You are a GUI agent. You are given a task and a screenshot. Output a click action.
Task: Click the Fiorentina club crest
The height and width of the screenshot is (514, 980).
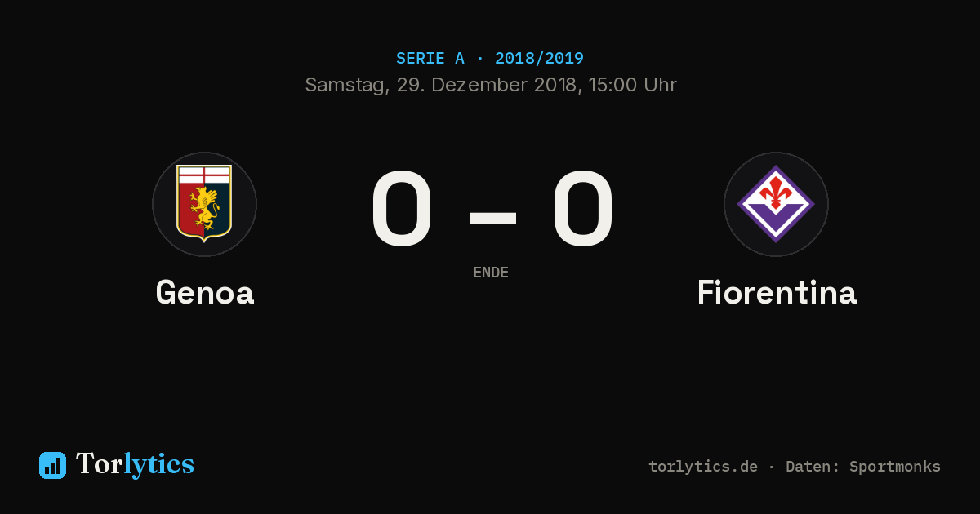pyautogui.click(x=776, y=204)
